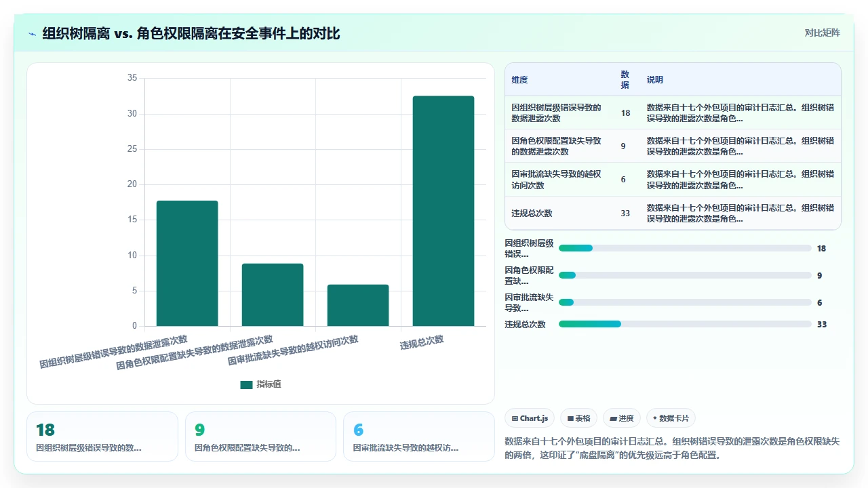
Task: Select the 数据卡片 tag
Action: click(x=671, y=418)
